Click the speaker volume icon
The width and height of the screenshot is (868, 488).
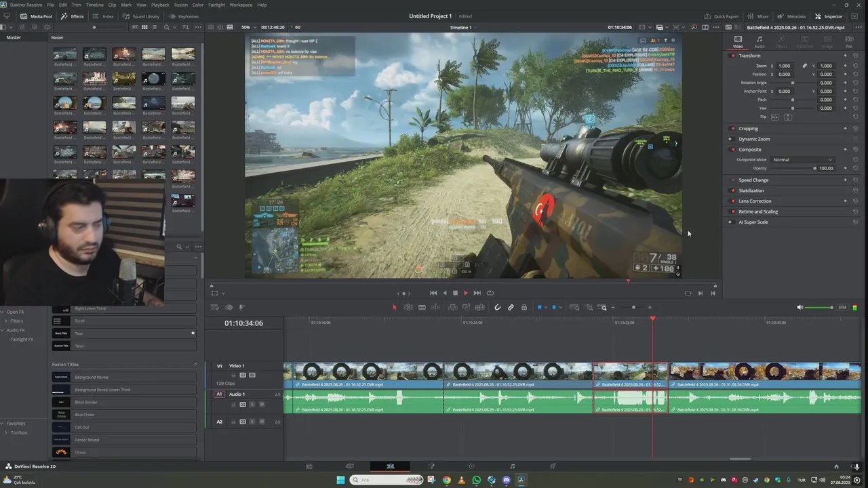point(800,307)
